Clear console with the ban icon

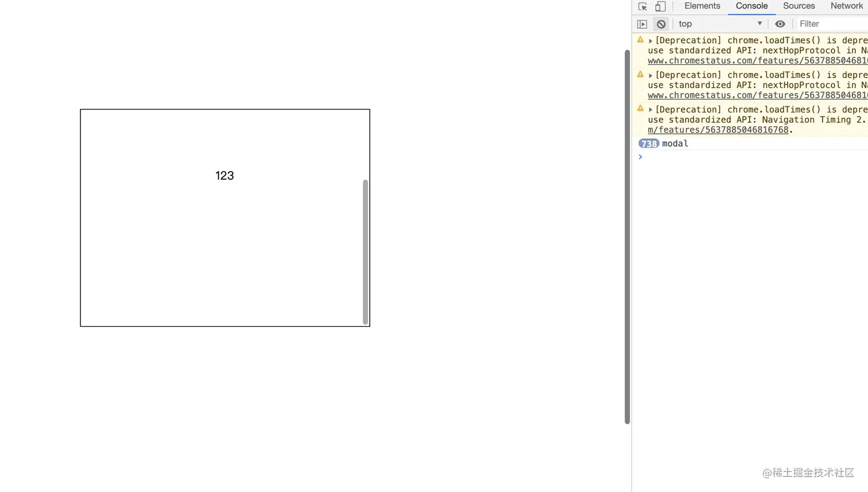point(661,24)
